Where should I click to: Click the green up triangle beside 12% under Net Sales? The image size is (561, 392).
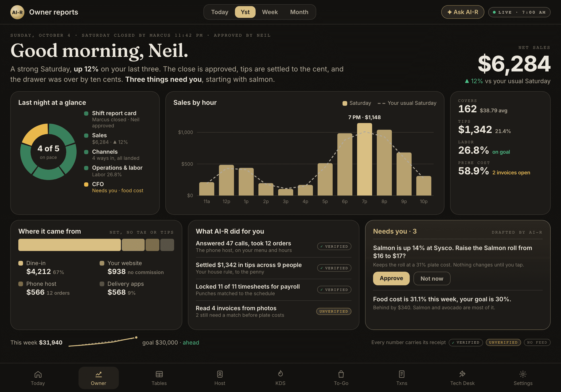467,81
